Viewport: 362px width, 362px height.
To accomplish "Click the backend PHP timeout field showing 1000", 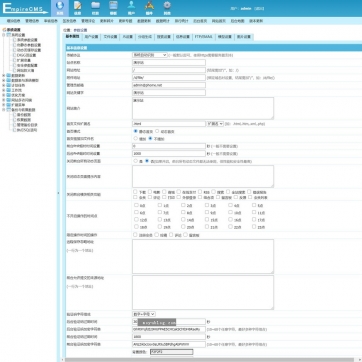I will pos(169,154).
